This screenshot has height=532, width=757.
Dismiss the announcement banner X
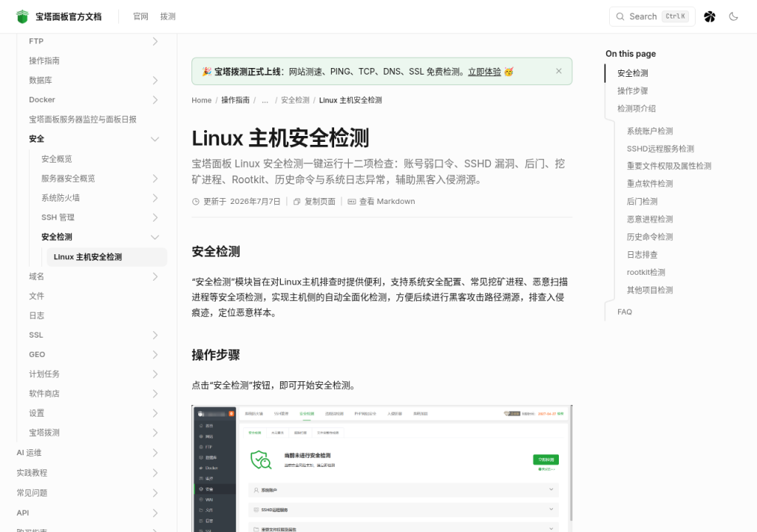click(559, 71)
